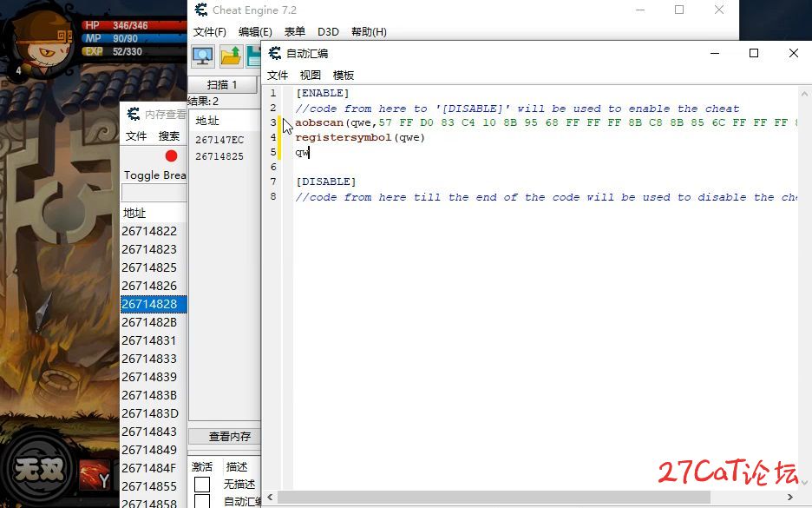
Task: Click the vertical scrollbar up arrow
Action: point(804,95)
